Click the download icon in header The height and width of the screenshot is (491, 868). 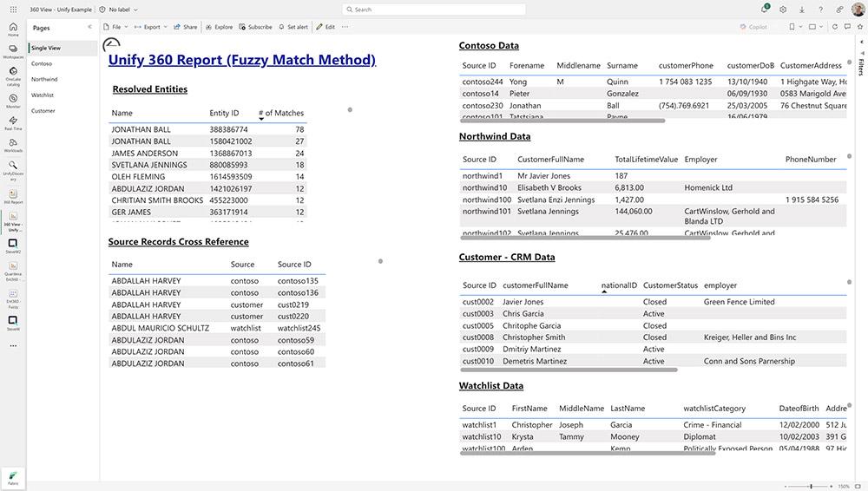click(x=801, y=10)
